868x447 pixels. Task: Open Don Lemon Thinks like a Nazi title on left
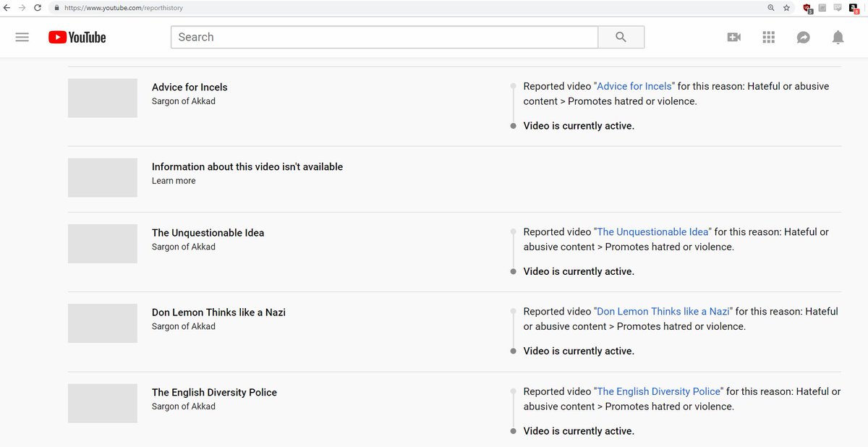coord(218,312)
